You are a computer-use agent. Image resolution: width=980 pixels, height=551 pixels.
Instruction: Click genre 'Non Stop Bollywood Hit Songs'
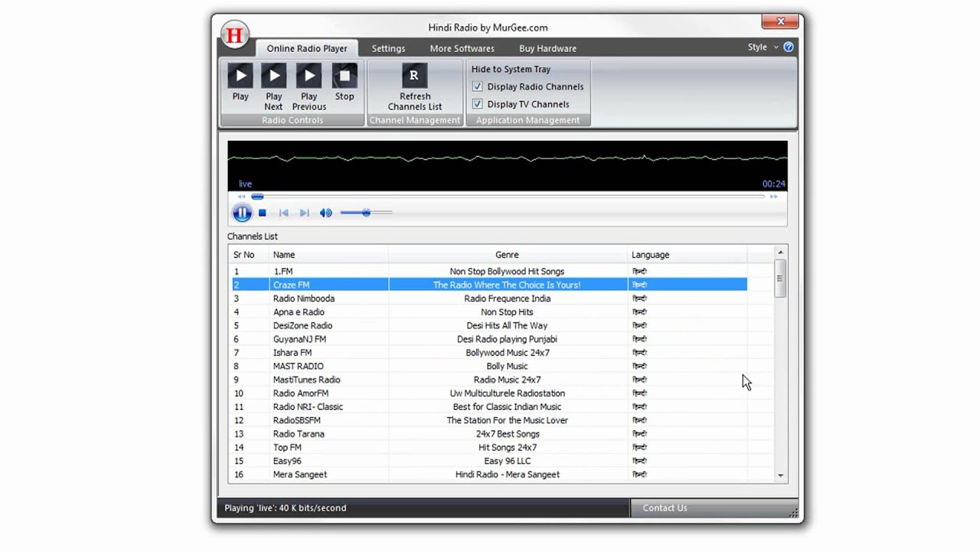pos(507,272)
